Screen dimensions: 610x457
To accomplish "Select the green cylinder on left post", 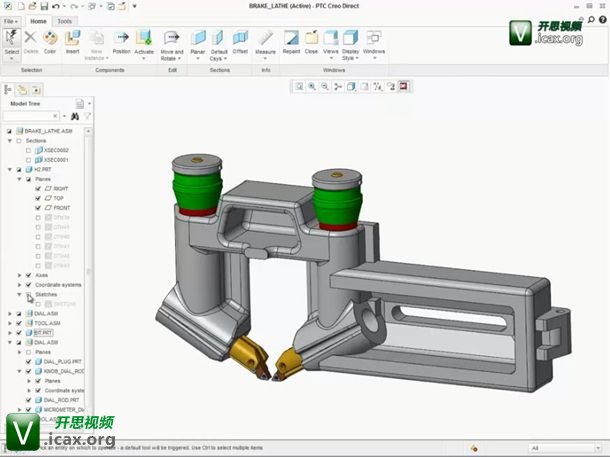I will [x=197, y=189].
